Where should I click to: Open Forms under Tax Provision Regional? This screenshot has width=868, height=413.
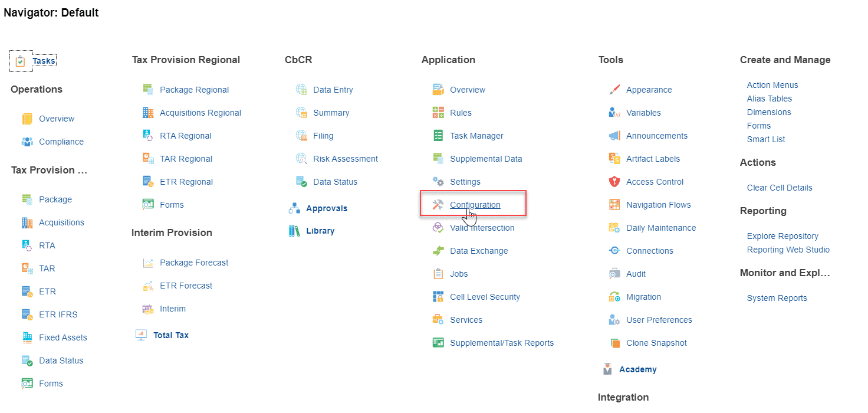click(172, 205)
